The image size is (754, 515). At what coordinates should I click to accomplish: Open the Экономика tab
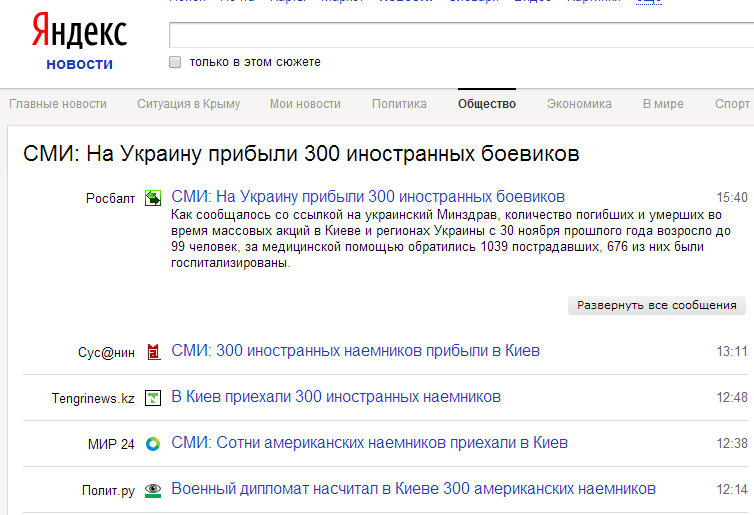pyautogui.click(x=579, y=104)
